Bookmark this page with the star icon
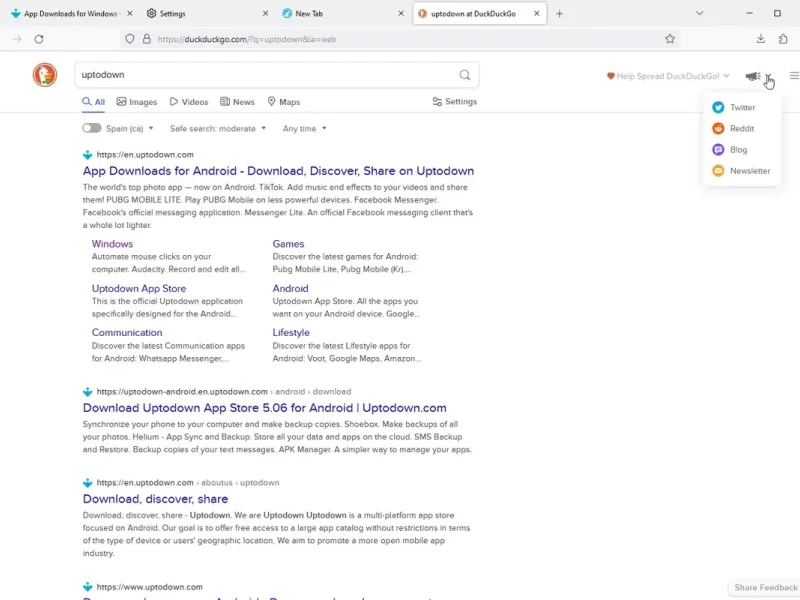The width and height of the screenshot is (800, 600). 670,39
